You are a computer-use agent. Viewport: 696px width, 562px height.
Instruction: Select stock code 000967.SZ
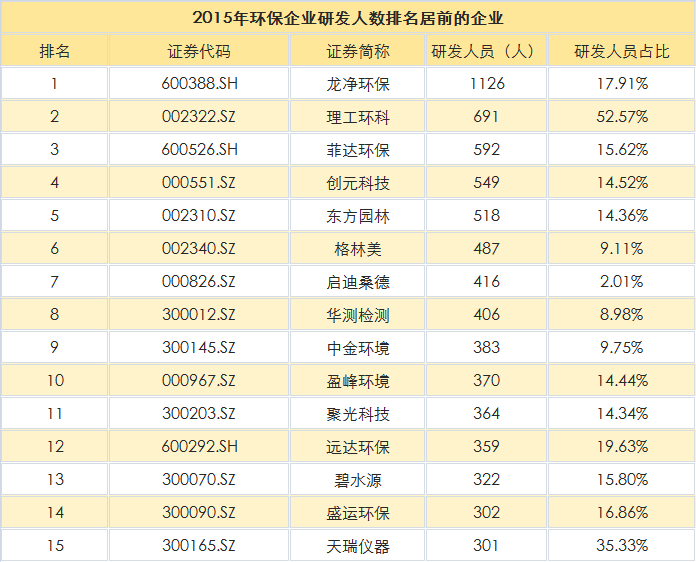(198, 380)
